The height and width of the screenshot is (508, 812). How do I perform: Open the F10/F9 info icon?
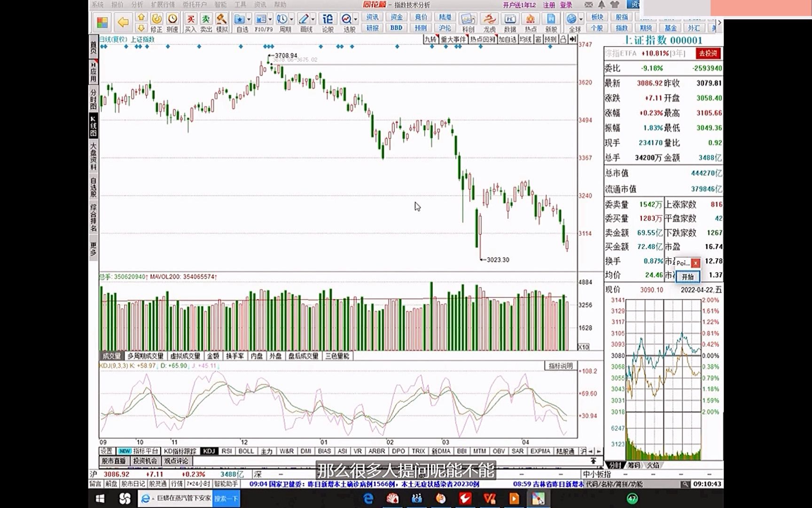coord(261,19)
